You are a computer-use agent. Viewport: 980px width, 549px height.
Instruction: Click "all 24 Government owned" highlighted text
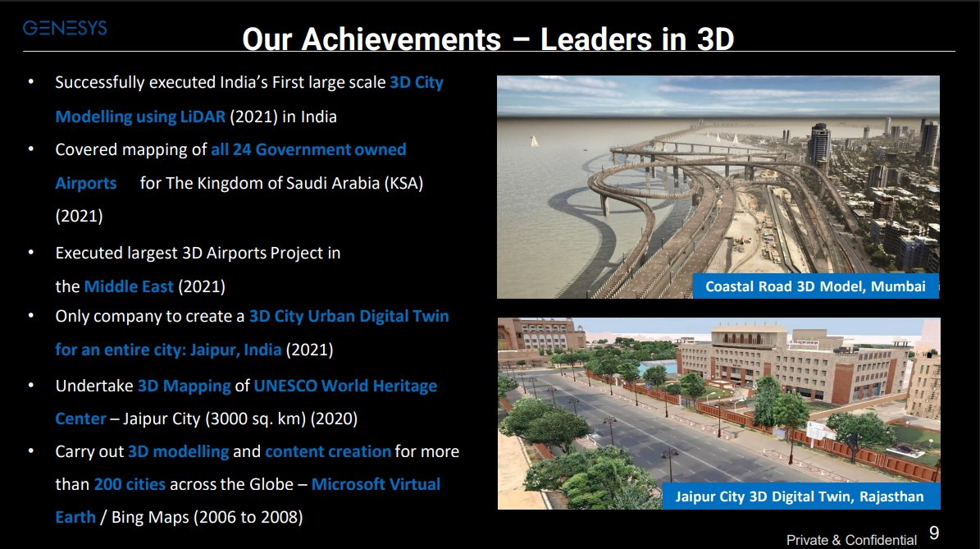click(308, 149)
